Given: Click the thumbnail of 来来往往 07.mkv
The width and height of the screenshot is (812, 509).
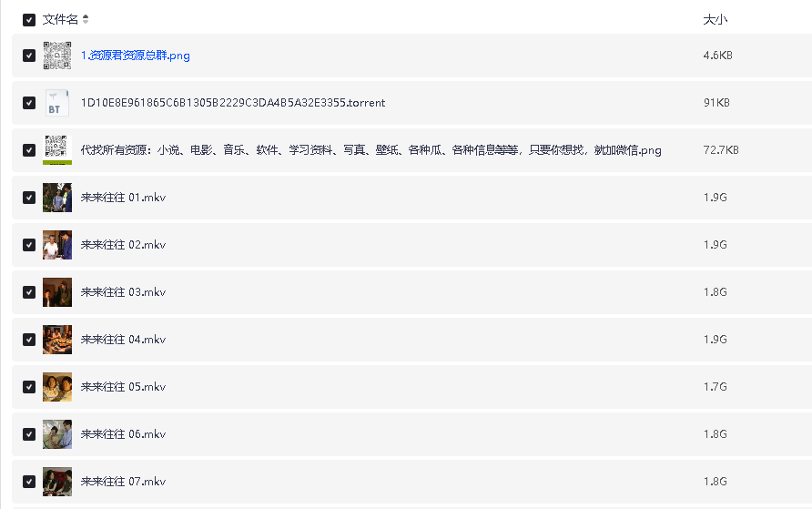Looking at the screenshot, I should pyautogui.click(x=56, y=482).
